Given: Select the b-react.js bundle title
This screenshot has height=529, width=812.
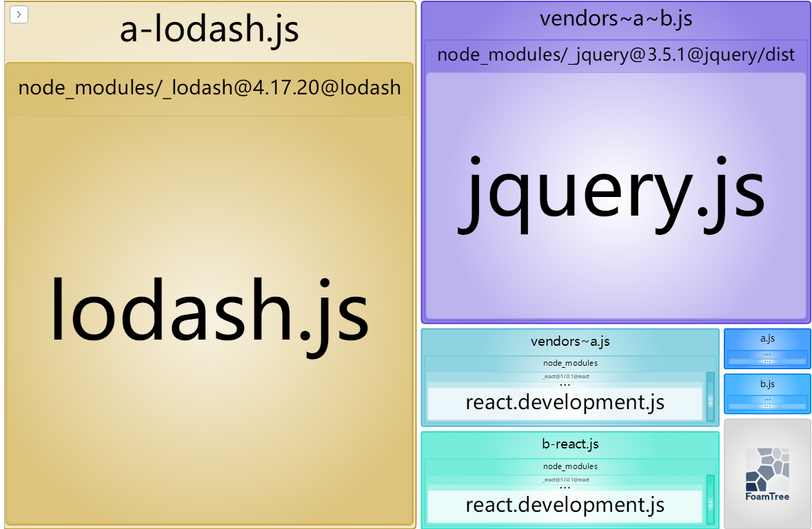Looking at the screenshot, I should [x=570, y=444].
